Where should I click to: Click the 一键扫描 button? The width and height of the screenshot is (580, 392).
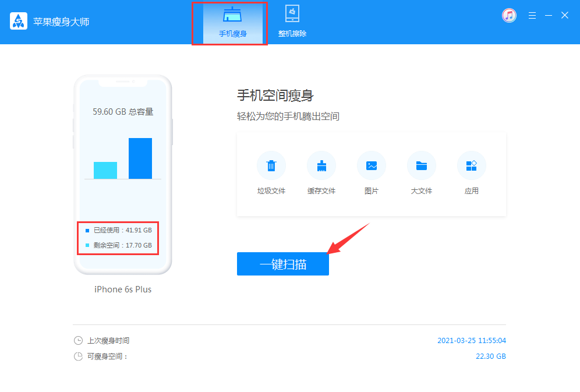pyautogui.click(x=283, y=264)
